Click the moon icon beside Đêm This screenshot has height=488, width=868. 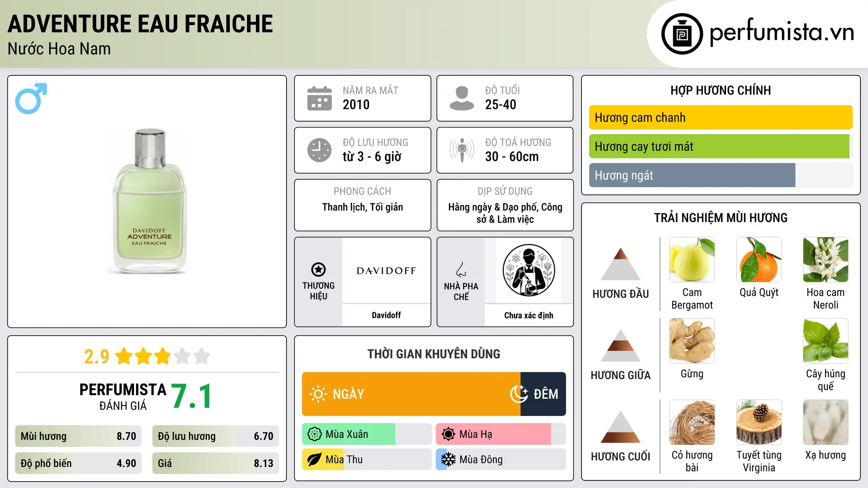(x=519, y=394)
